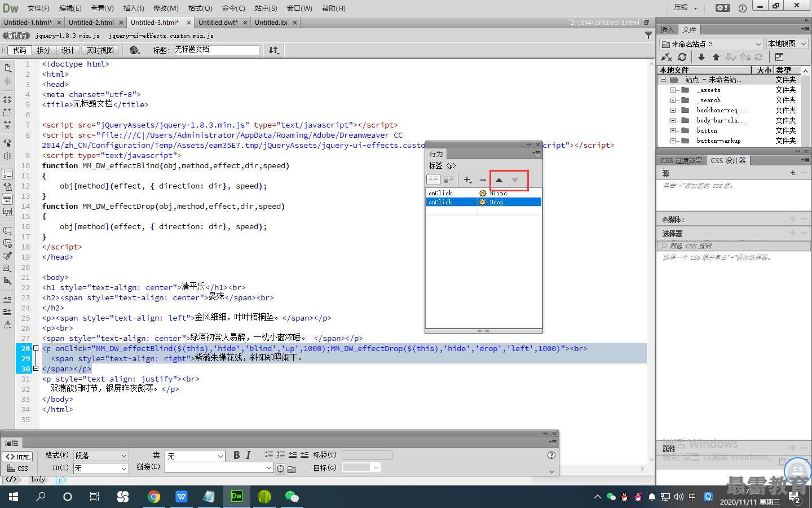This screenshot has width=812, height=508.
Task: Select the onClick Blind behavior row
Action: click(484, 193)
